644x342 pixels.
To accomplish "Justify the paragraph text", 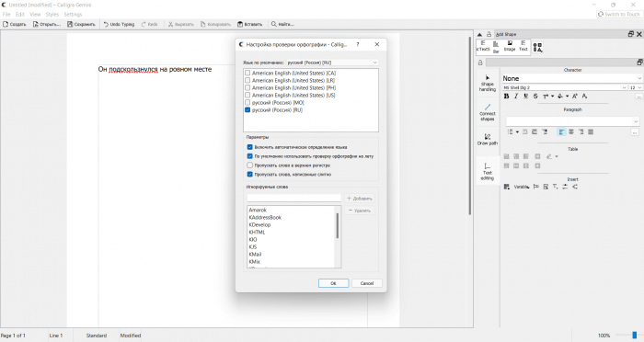I will point(591,131).
